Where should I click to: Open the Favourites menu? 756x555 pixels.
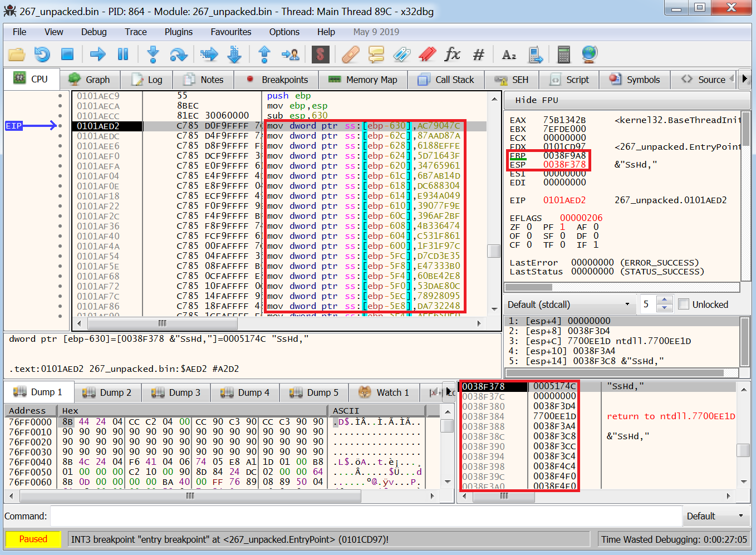click(x=231, y=32)
